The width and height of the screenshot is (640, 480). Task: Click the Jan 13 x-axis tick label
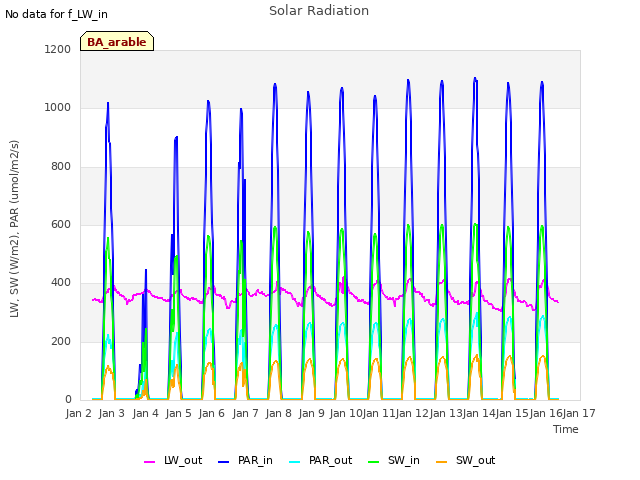pos(446,413)
